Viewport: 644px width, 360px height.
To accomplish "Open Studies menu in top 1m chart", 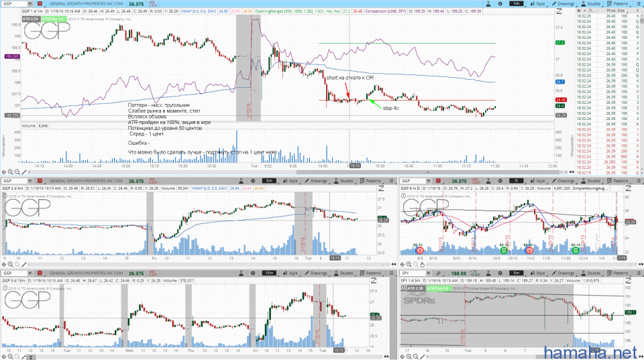I will coord(590,4).
